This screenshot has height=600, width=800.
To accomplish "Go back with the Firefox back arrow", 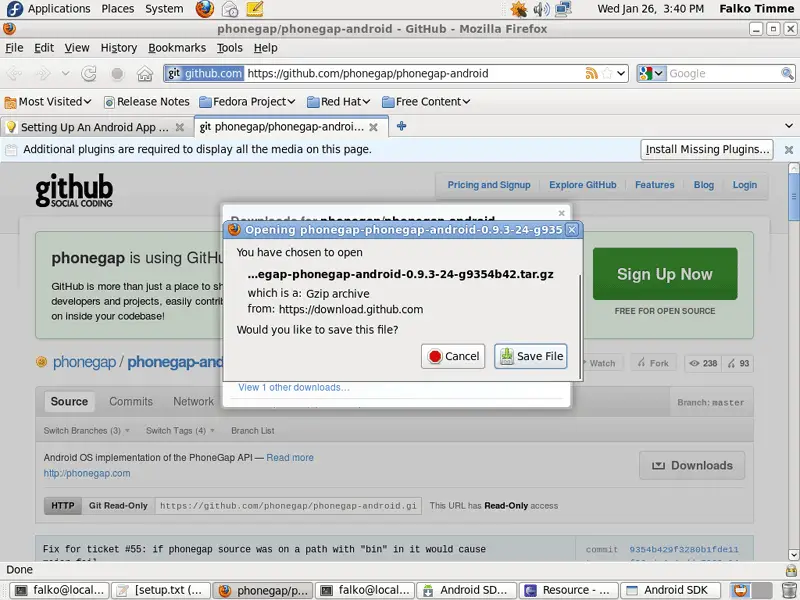I will click(14, 73).
